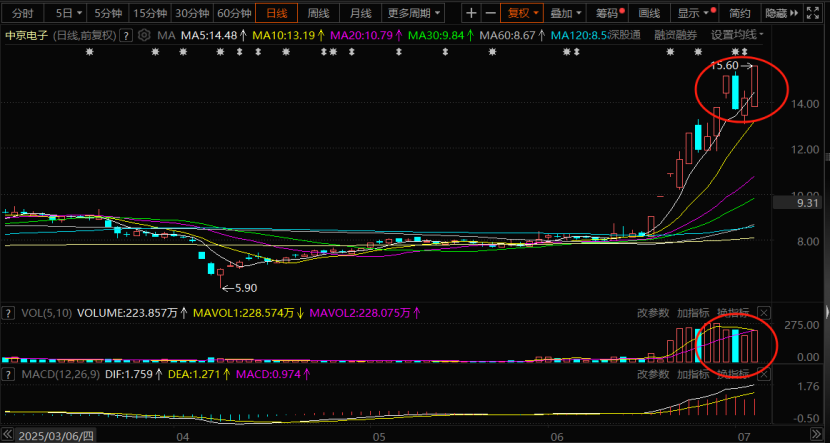Click the first event star marker above chart

pyautogui.click(x=89, y=52)
